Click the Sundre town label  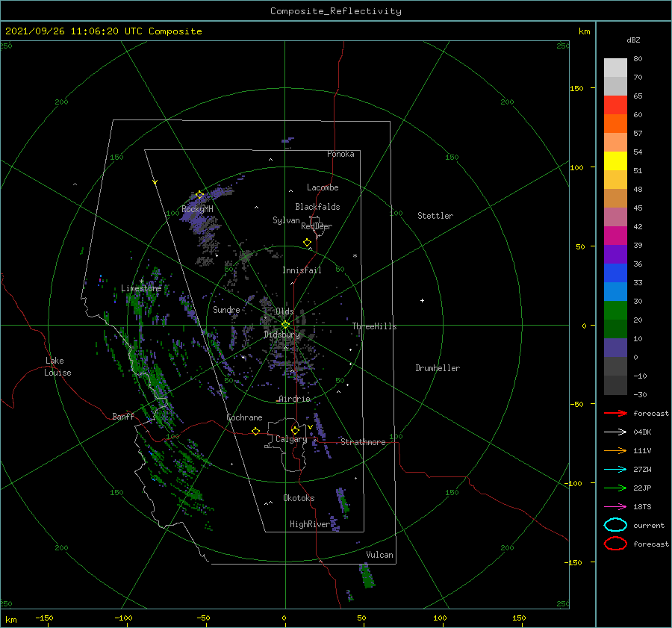pos(226,309)
